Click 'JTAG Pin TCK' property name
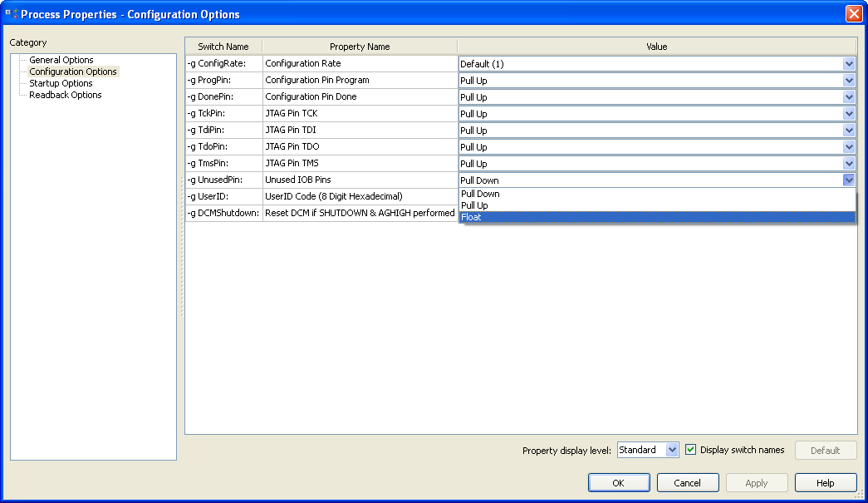The width and height of the screenshot is (868, 503). pyautogui.click(x=360, y=113)
